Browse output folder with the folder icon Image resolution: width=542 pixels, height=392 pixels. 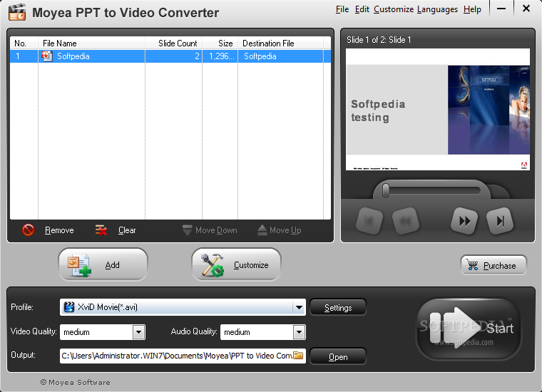click(x=298, y=356)
